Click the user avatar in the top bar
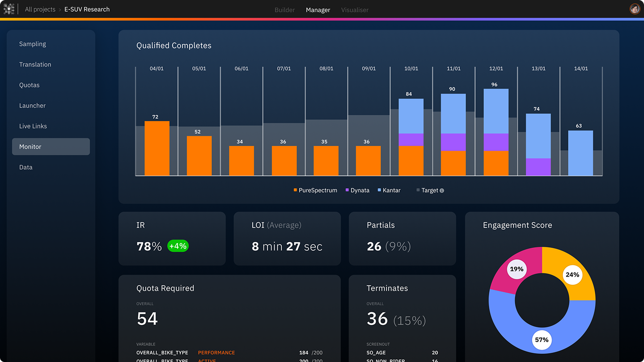644x362 pixels. 635,8
